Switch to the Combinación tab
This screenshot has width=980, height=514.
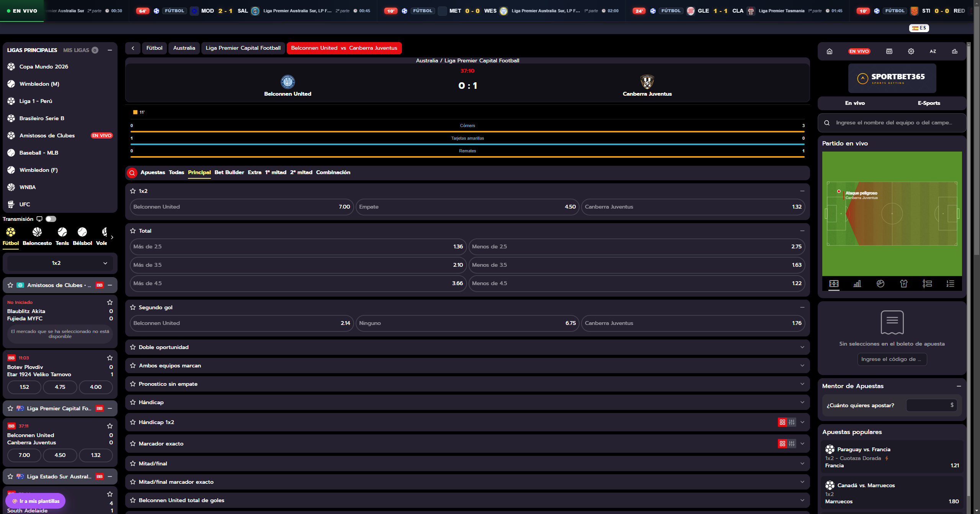(333, 173)
